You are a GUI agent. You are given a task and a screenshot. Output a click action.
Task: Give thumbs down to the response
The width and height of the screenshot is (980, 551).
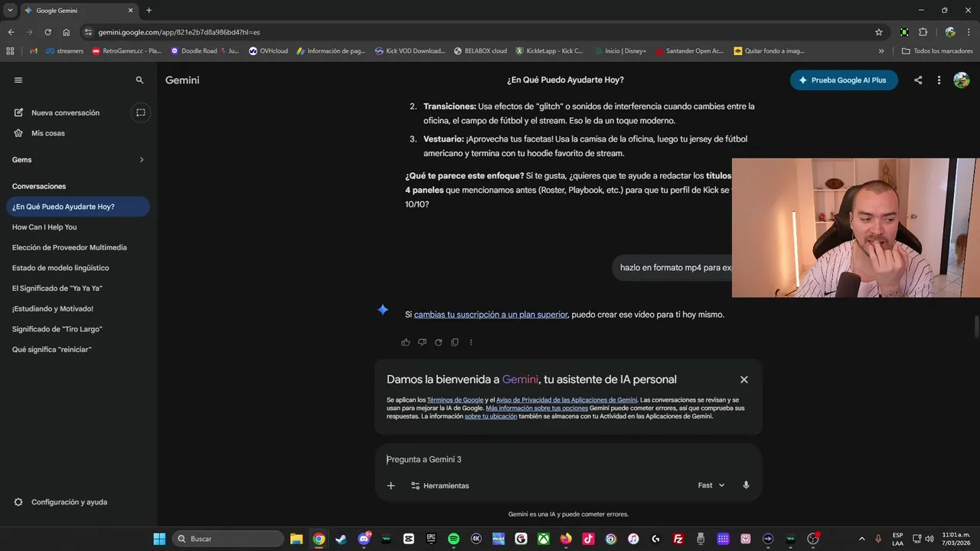pyautogui.click(x=422, y=342)
